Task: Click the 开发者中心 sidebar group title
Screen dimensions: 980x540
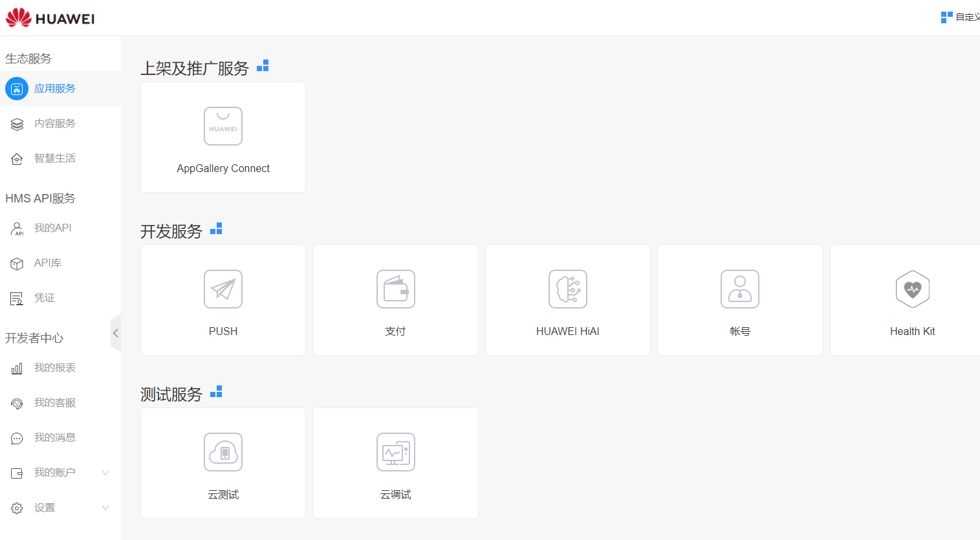Action: point(34,338)
